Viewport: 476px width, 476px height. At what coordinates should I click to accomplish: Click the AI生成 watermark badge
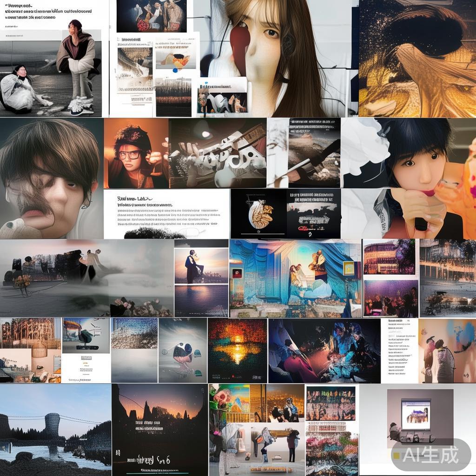(430, 454)
